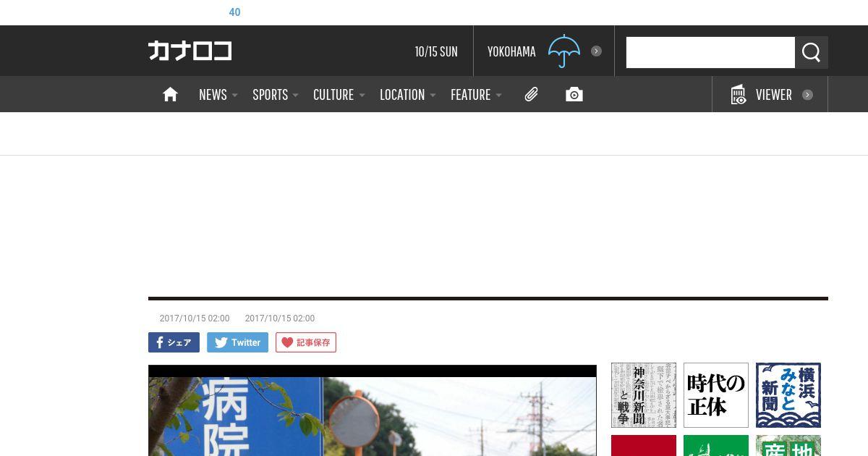Image resolution: width=868 pixels, height=456 pixels.
Task: View the umbrella weather icon for Yokohama
Action: click(564, 51)
